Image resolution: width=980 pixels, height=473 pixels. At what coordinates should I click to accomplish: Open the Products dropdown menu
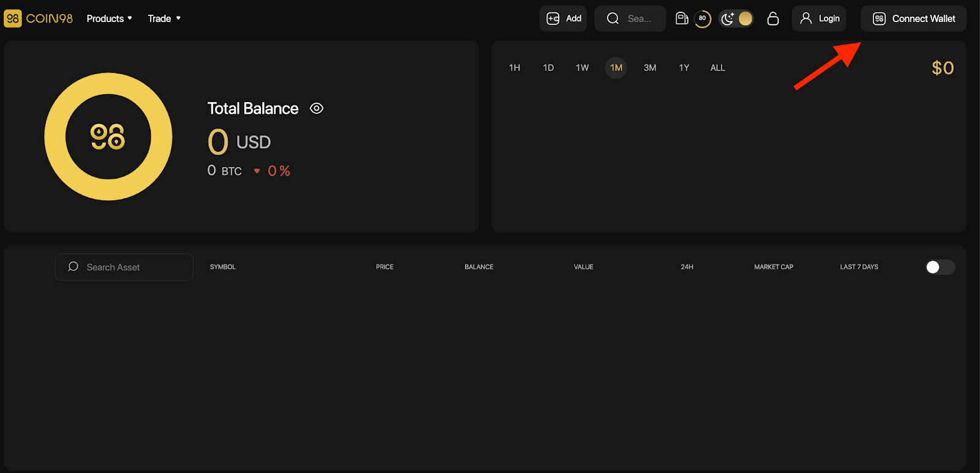pos(109,18)
